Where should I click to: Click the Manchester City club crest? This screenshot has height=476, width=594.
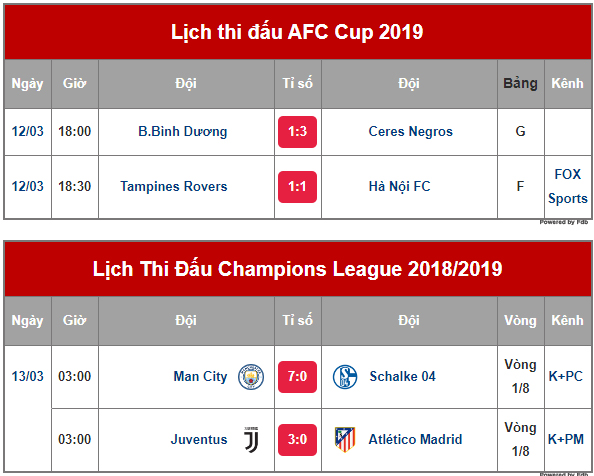click(x=251, y=377)
